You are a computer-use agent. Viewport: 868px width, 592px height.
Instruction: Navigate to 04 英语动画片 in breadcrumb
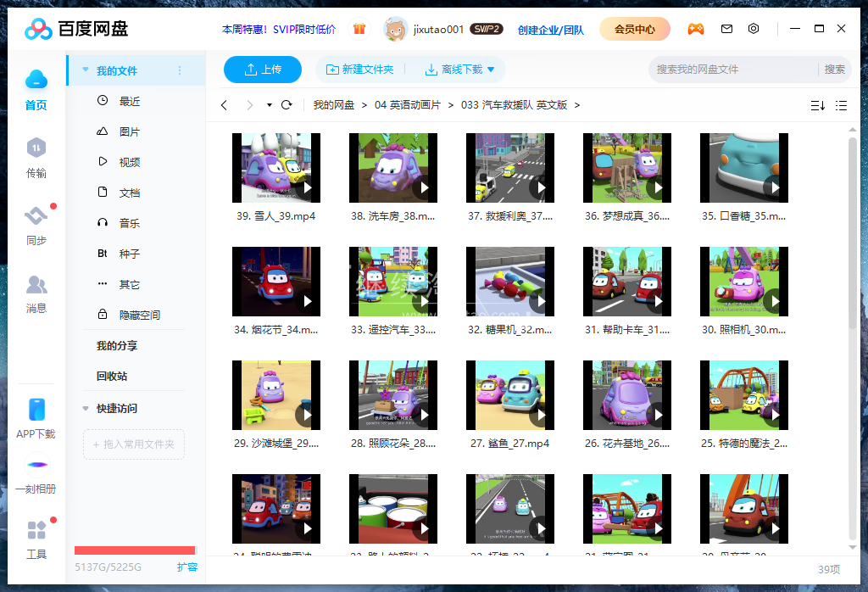[x=408, y=105]
